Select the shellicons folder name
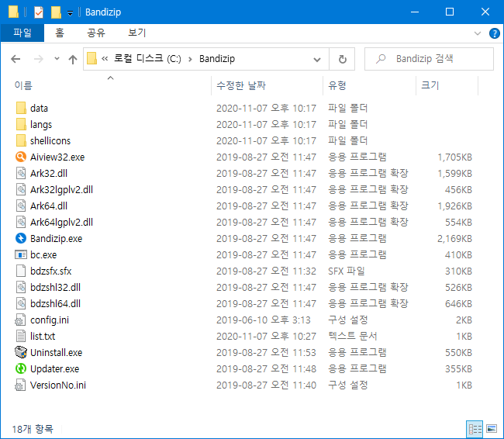Screen dimensions: 504x439 pos(50,141)
